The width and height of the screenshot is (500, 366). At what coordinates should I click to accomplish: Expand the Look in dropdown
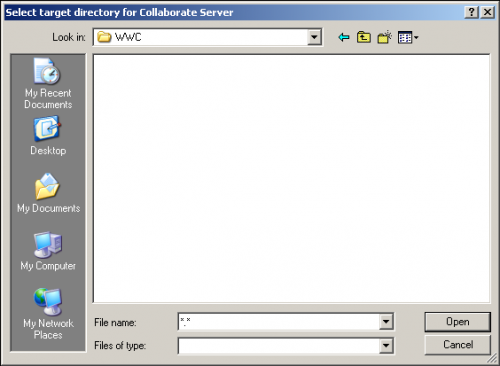click(x=314, y=37)
